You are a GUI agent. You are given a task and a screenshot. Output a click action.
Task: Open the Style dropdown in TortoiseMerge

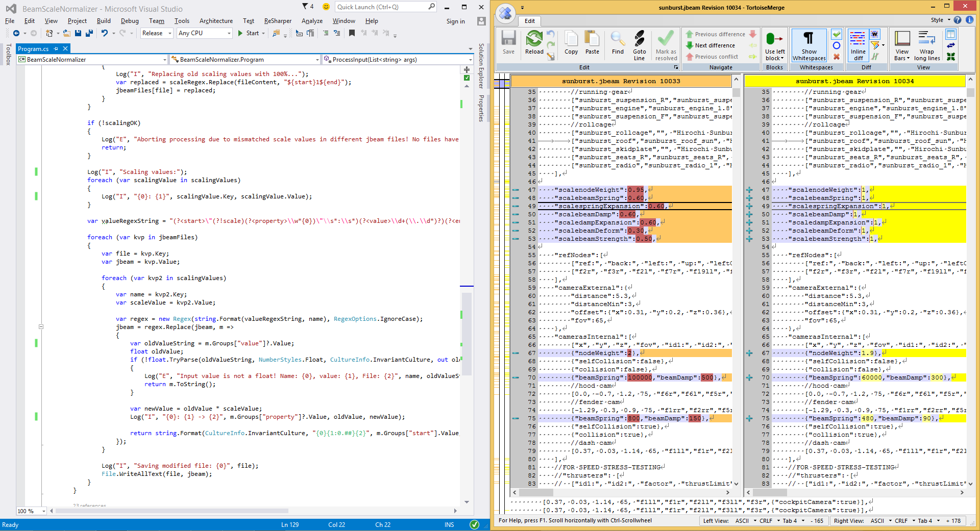[940, 20]
